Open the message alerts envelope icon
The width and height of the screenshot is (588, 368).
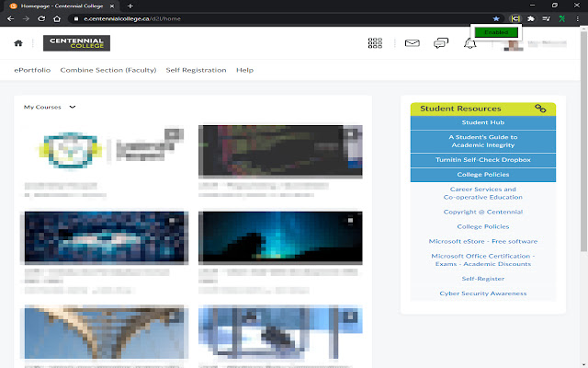(413, 43)
